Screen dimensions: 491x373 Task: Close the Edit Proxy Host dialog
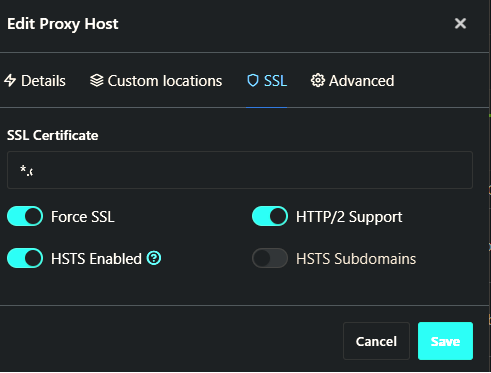(x=460, y=23)
